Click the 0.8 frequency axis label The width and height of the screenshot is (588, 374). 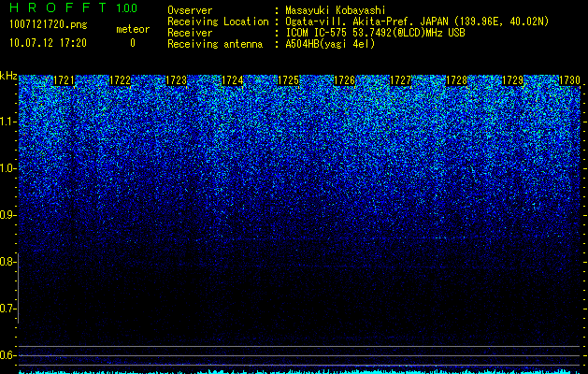(7, 262)
